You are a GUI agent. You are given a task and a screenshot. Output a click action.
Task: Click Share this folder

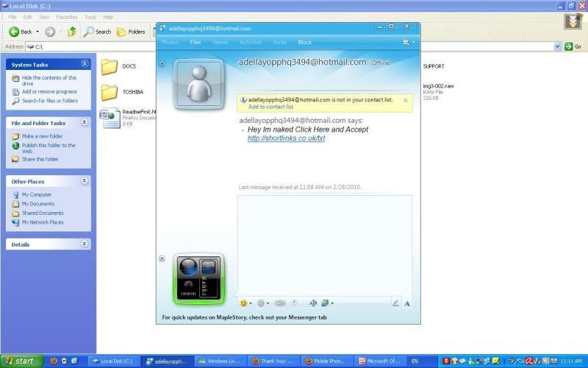(x=40, y=159)
